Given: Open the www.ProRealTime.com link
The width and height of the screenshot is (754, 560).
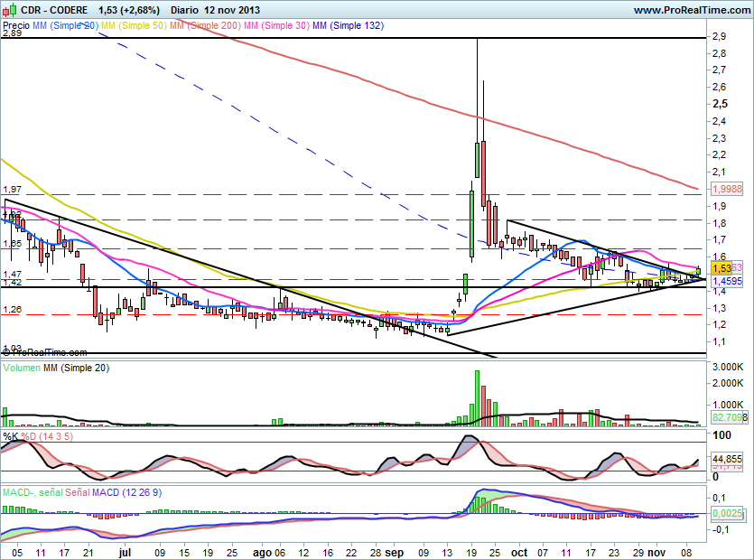Looking at the screenshot, I should tap(692, 10).
